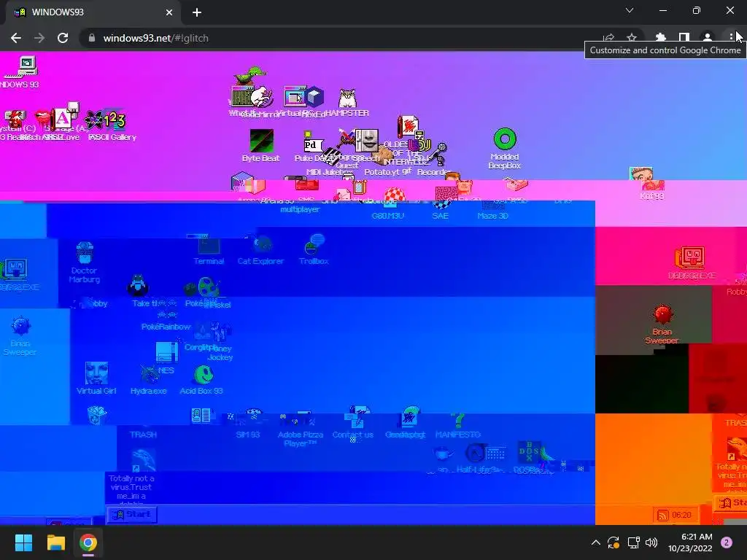Open the Cat Explorer icon
The height and width of the screenshot is (560, 747).
pos(260,249)
